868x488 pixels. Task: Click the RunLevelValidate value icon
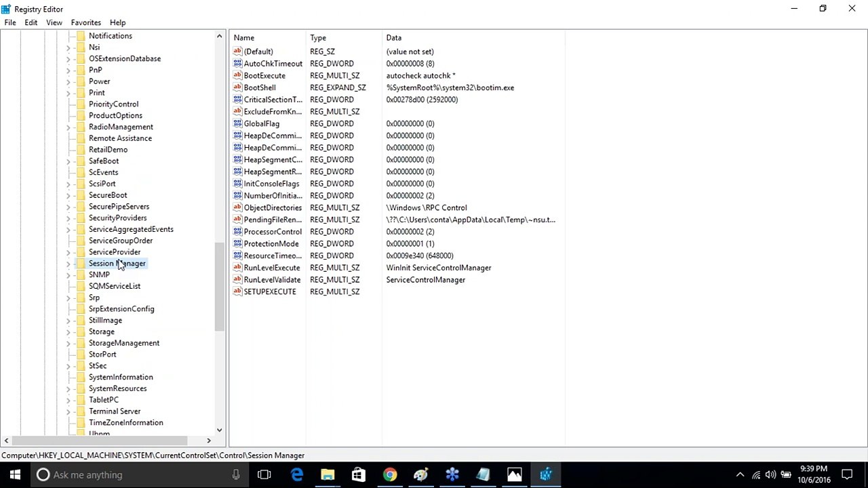(237, 279)
